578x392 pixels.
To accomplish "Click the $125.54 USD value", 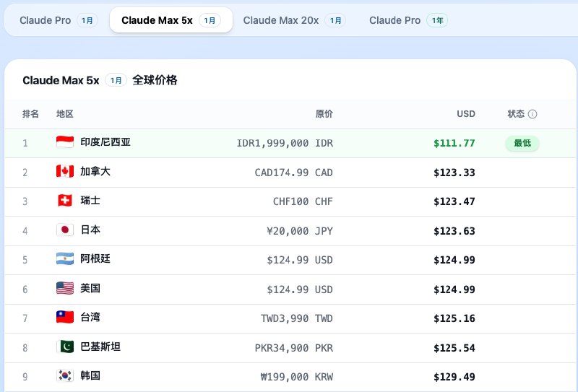I will click(454, 348).
